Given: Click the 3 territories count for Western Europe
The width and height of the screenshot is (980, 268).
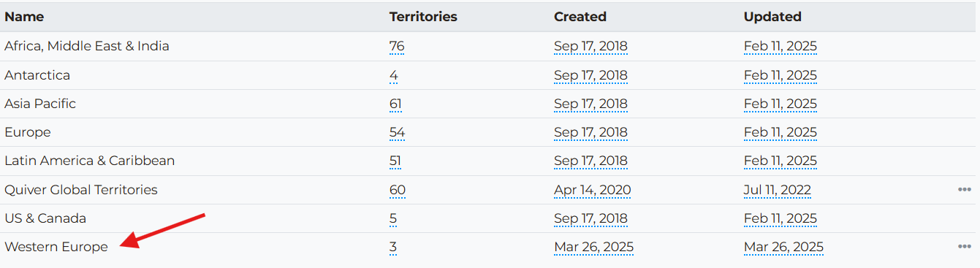Looking at the screenshot, I should coord(393,247).
